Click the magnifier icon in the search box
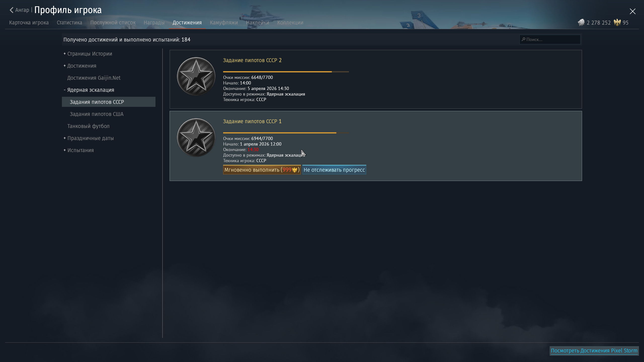The height and width of the screenshot is (362, 644). click(524, 39)
